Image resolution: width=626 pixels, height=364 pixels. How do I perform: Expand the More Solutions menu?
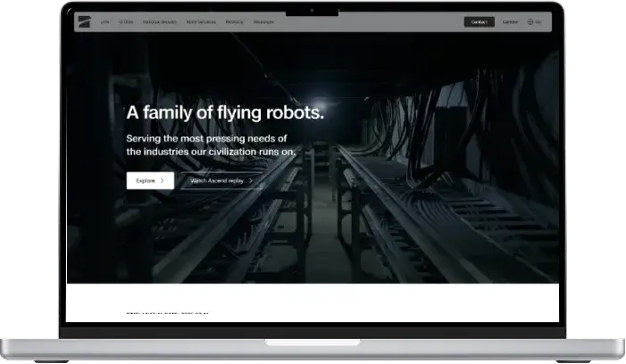[x=200, y=21]
